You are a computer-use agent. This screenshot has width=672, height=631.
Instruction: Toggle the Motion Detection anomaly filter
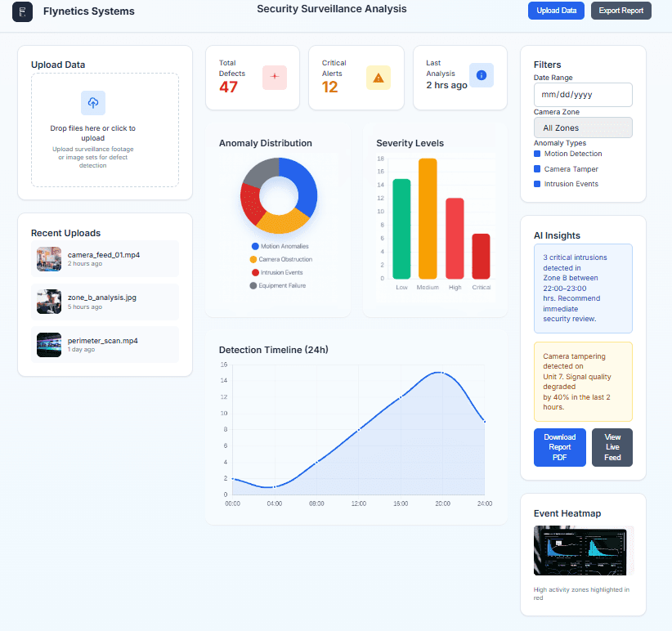(537, 154)
